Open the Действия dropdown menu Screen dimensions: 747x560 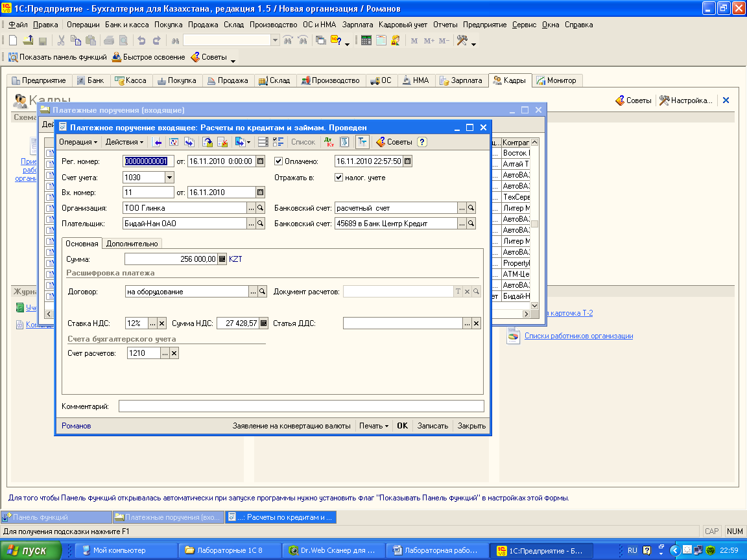124,142
